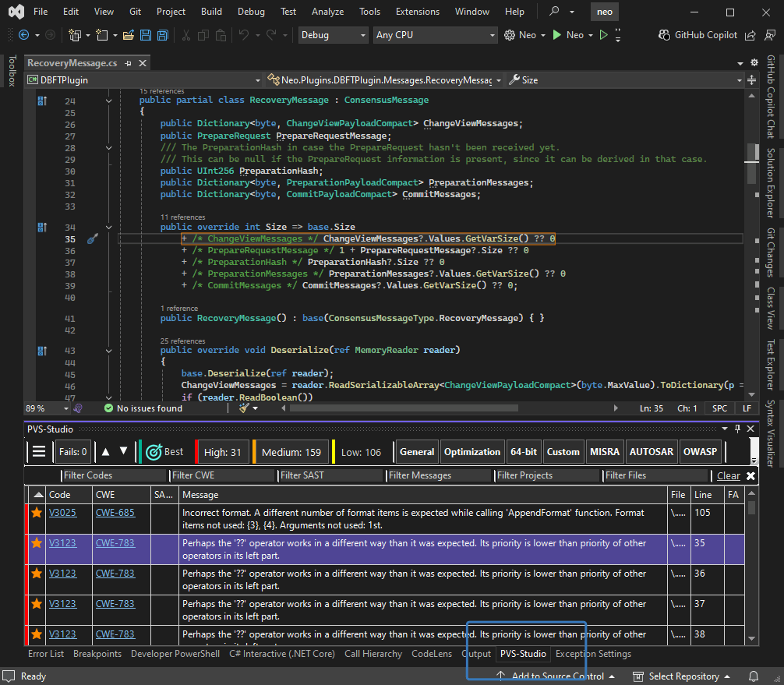Click the Best warnings target icon
Screen dimensions: 784x685
153,452
